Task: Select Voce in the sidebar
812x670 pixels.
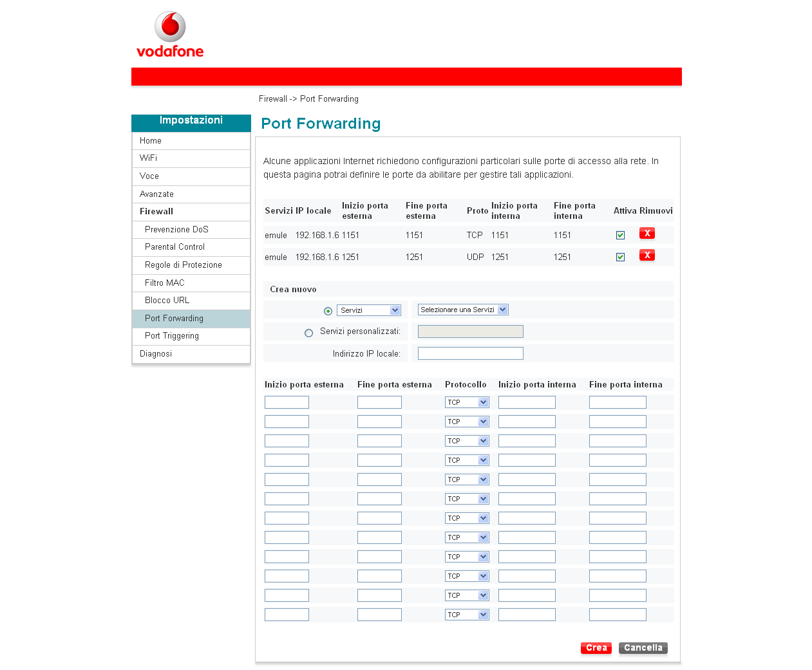Action: click(191, 176)
